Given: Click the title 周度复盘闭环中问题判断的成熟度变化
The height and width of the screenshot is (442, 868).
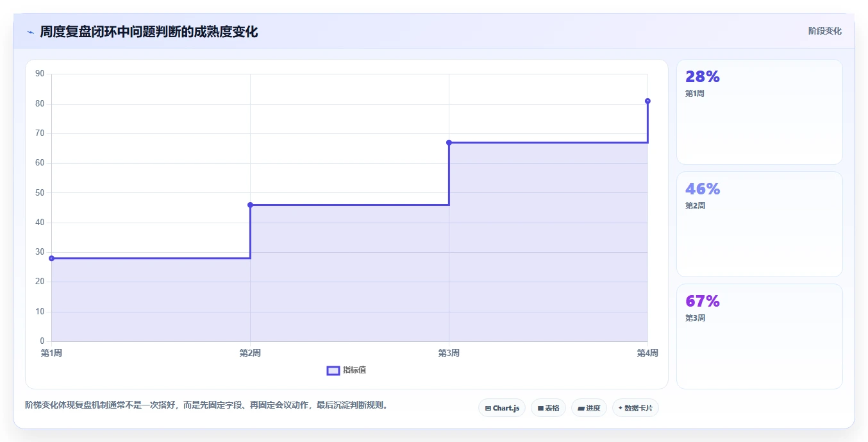Looking at the screenshot, I should pos(149,32).
